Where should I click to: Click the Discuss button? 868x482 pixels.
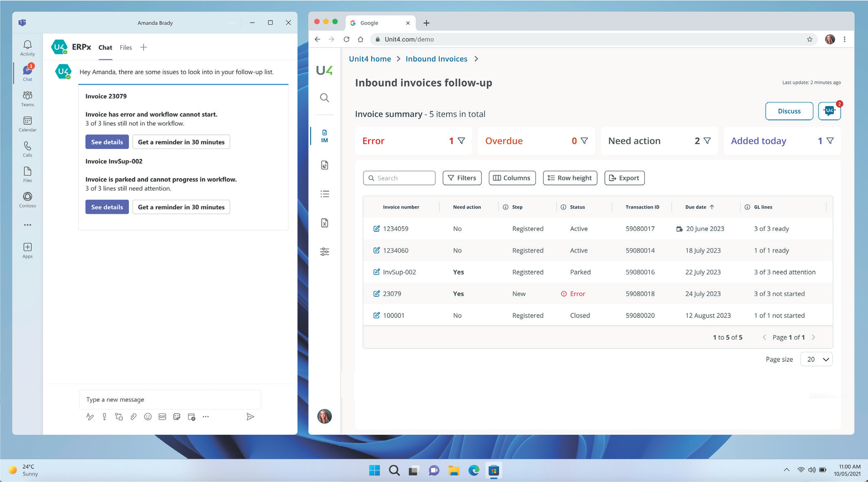pyautogui.click(x=789, y=111)
